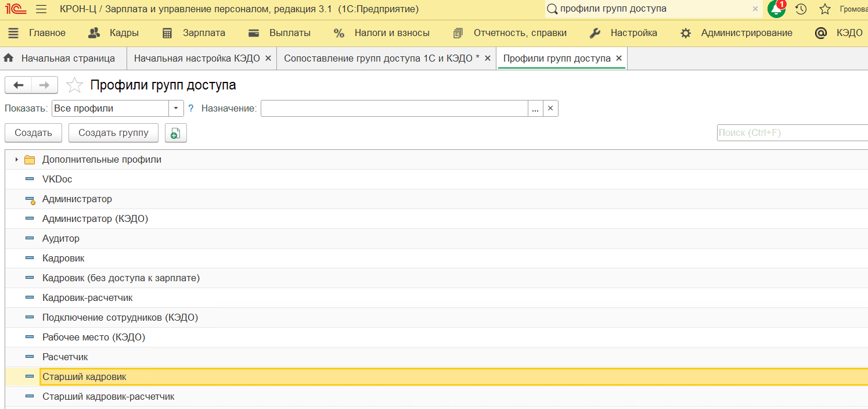Clear the Назначение field with X button
Image resolution: width=868 pixels, height=409 pixels.
coord(550,109)
